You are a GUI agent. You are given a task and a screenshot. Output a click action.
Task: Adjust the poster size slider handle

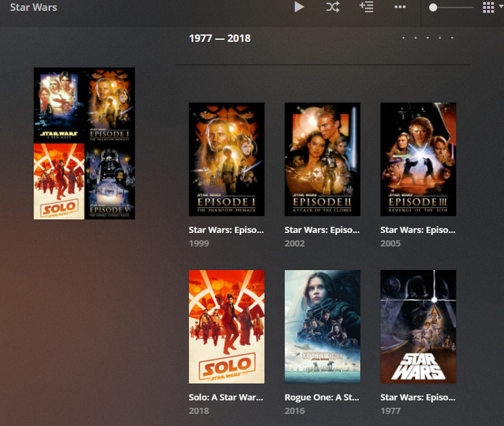[x=433, y=7]
